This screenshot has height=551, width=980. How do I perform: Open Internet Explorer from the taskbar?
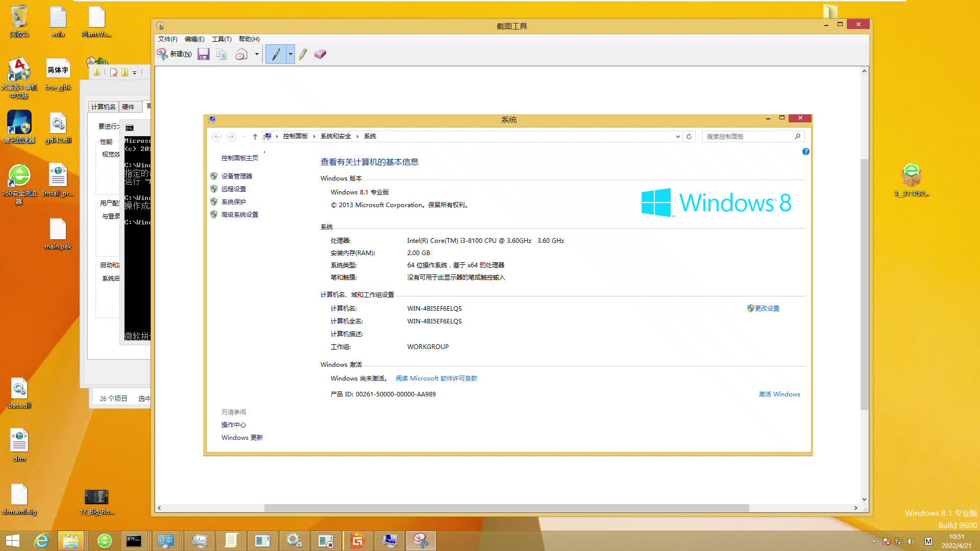42,540
